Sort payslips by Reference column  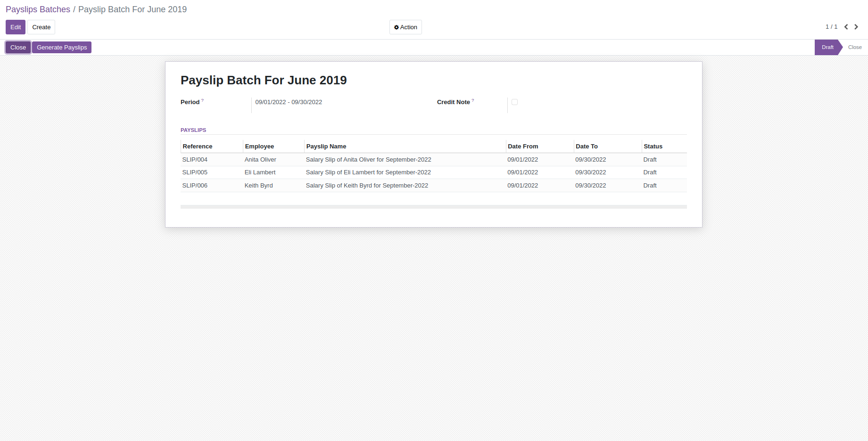(198, 147)
